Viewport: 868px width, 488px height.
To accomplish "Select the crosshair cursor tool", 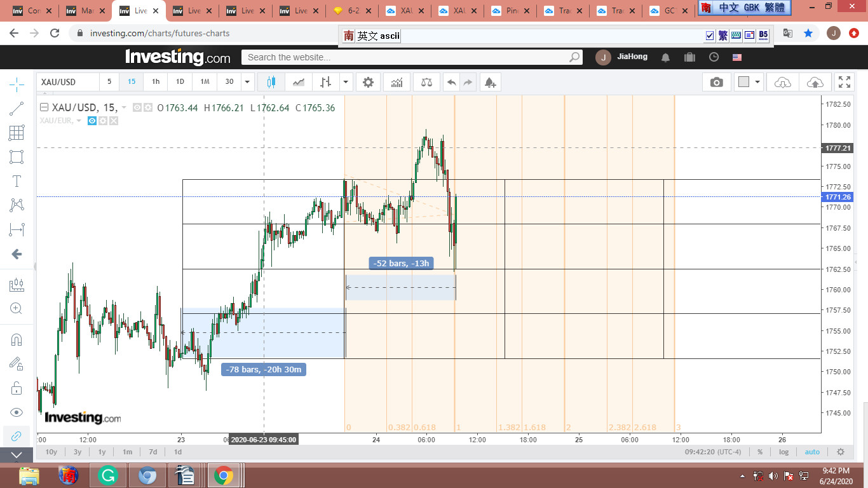I will point(17,84).
